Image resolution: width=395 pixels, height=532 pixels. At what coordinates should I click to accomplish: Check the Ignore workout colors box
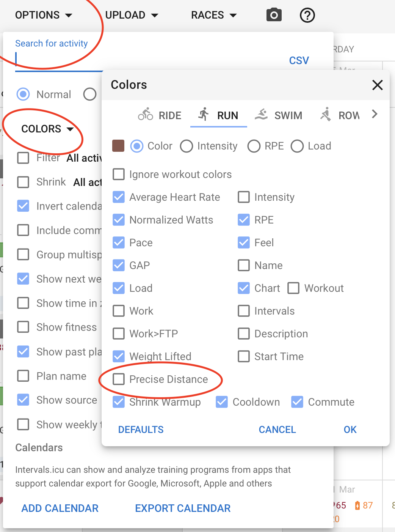click(x=119, y=174)
